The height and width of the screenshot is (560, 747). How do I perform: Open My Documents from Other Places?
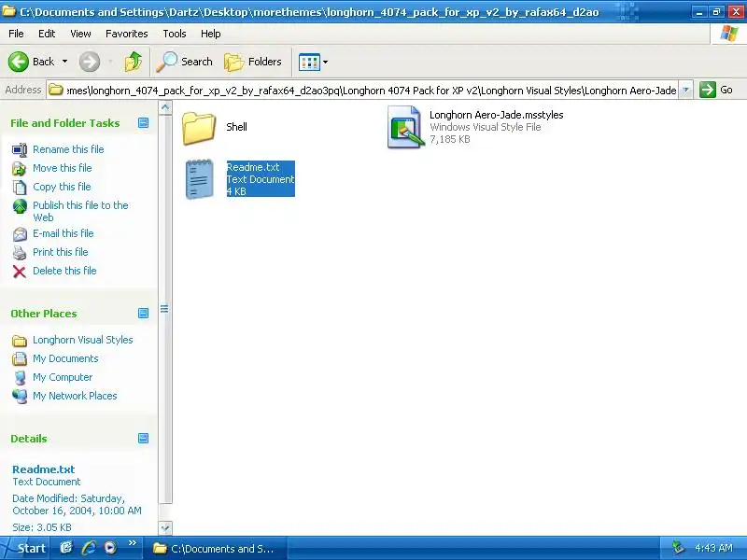pos(65,358)
